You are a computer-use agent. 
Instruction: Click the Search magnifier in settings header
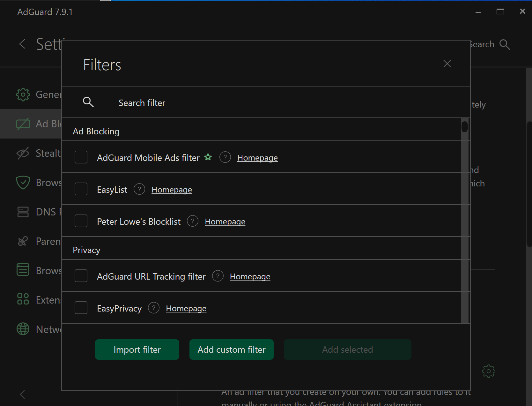(x=505, y=44)
